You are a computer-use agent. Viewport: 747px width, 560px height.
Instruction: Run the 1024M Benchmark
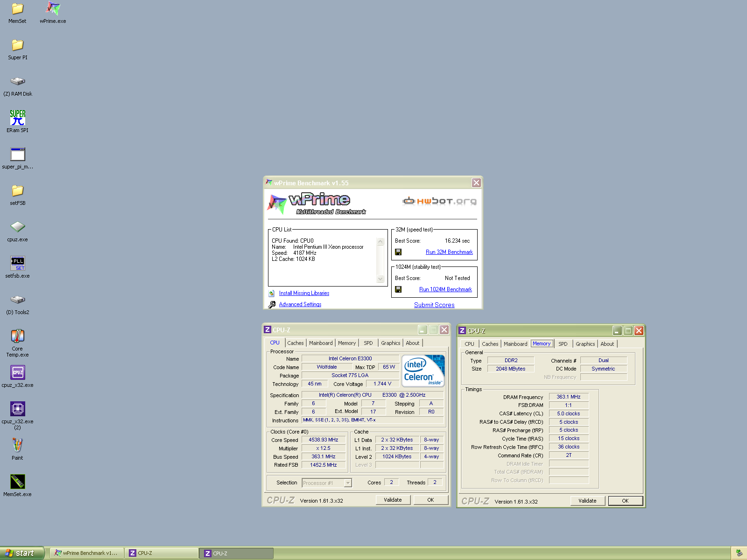pos(445,289)
